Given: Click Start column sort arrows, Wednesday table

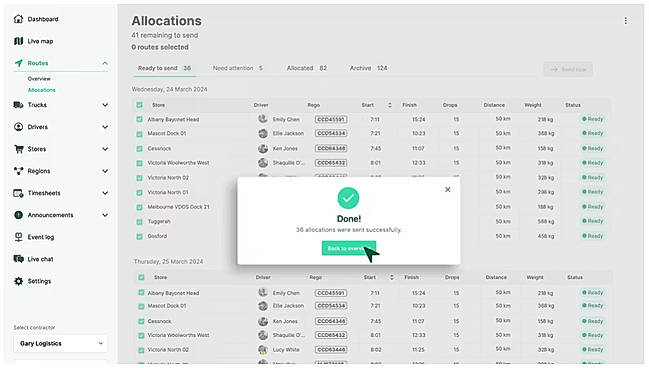Looking at the screenshot, I should click(389, 105).
